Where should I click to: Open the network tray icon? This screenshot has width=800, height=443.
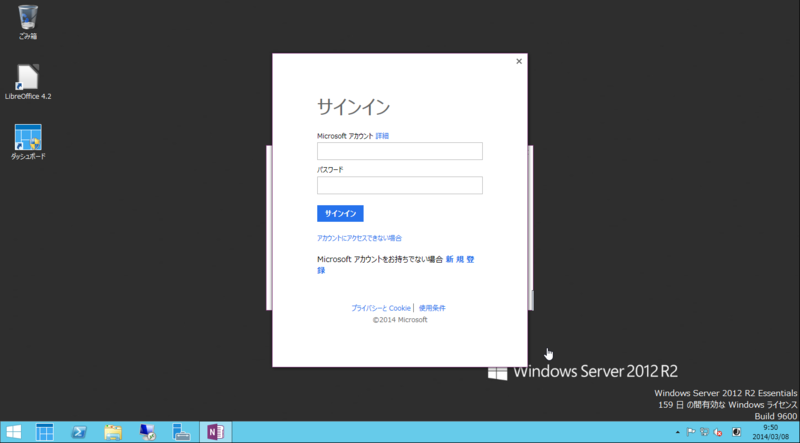pos(705,432)
